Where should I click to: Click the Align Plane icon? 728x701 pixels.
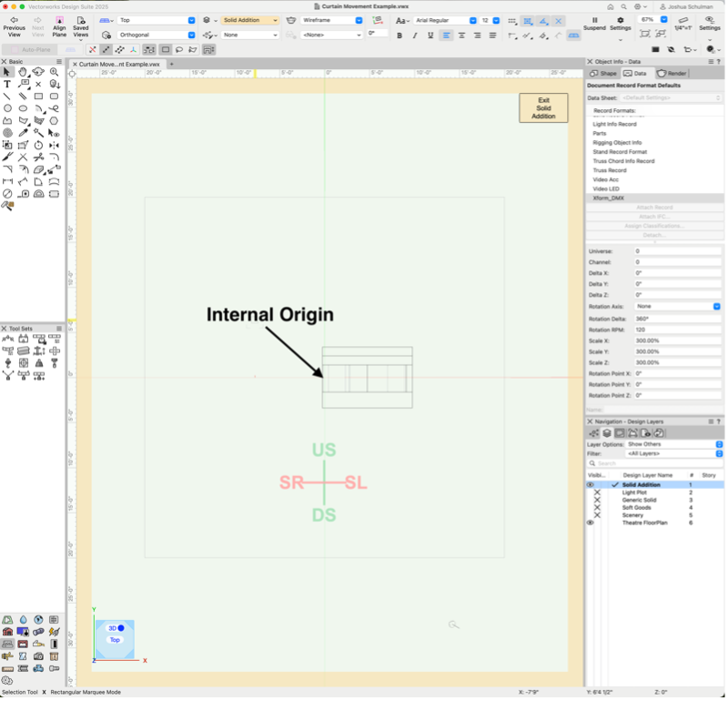click(x=59, y=19)
